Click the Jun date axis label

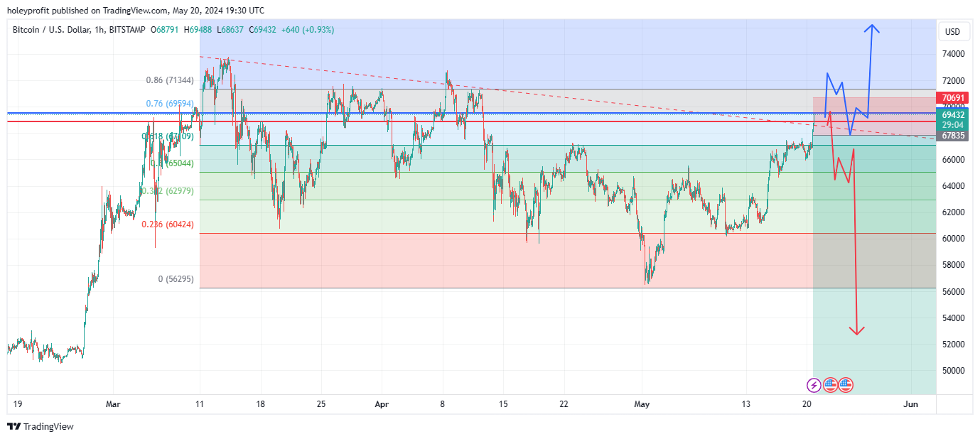click(x=910, y=404)
